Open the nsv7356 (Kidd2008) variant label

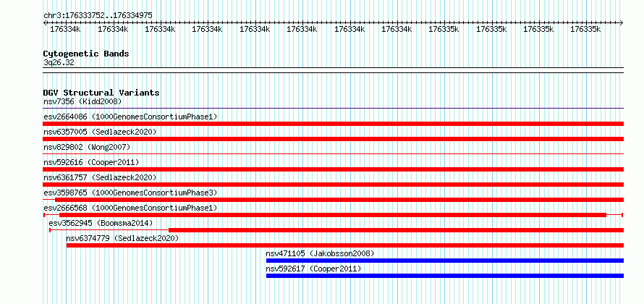tap(82, 101)
